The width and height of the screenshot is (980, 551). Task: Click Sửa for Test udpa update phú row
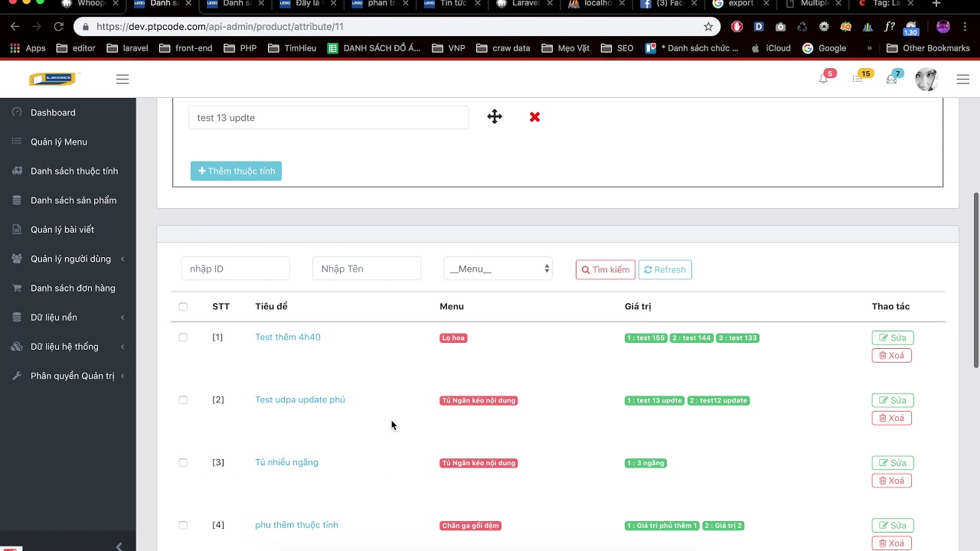pyautogui.click(x=893, y=400)
